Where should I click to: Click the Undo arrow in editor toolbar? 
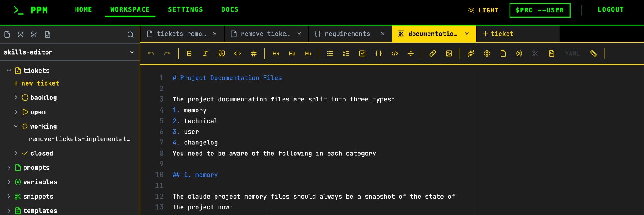[x=151, y=54]
